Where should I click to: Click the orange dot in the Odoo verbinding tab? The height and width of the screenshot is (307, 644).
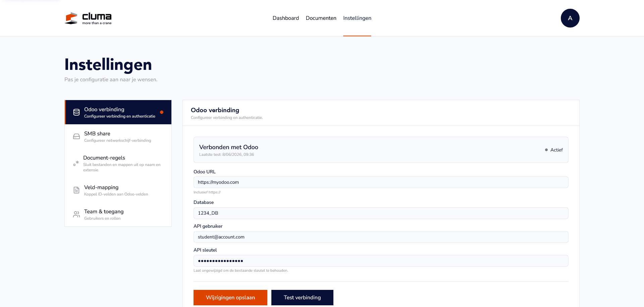click(162, 112)
